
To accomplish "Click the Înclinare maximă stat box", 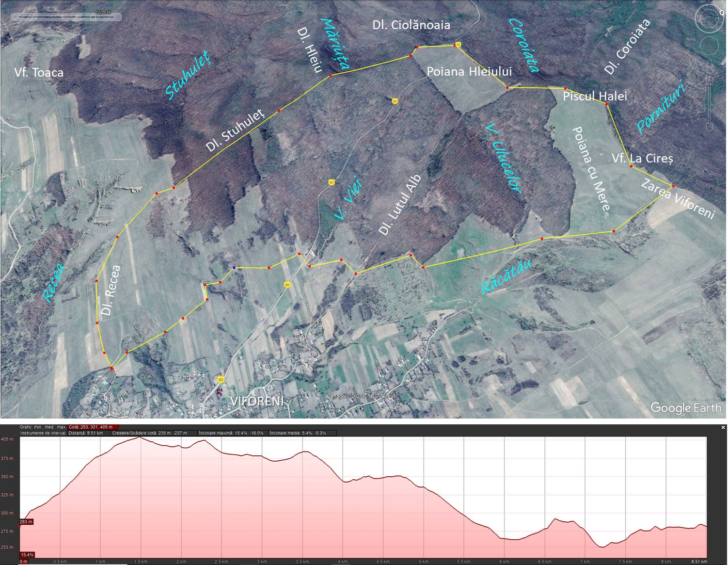I will click(x=232, y=433).
